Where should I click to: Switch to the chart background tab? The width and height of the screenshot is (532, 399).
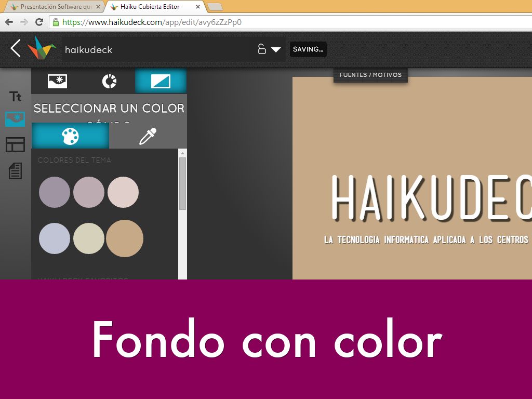[109, 81]
